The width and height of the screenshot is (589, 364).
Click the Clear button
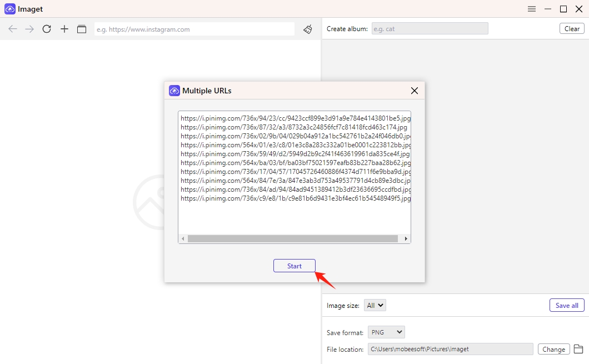tap(572, 28)
